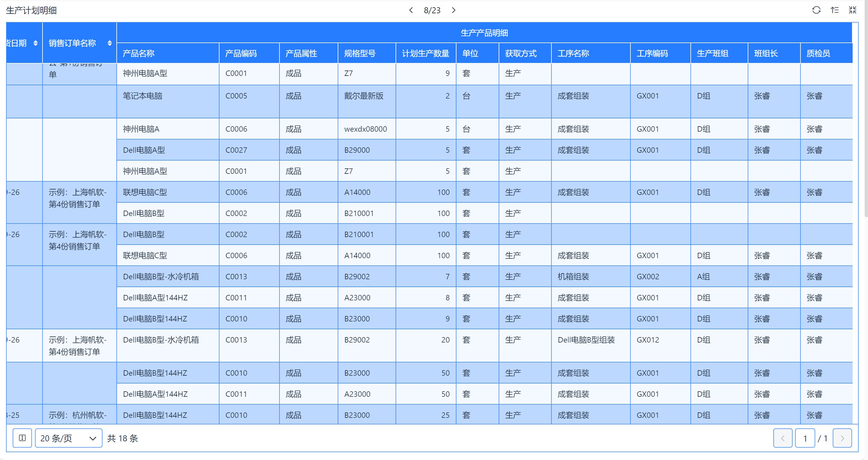Go to next record 9/23
Screen dimensions: 868x460
[453, 10]
